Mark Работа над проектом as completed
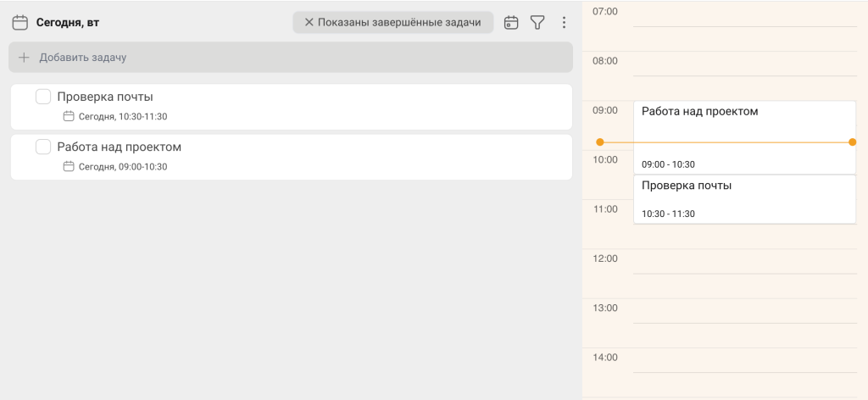 tap(43, 147)
